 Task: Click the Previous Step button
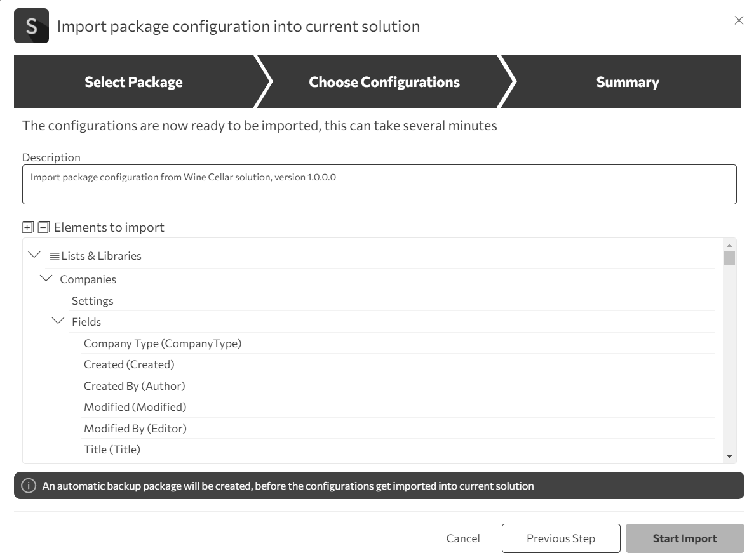pyautogui.click(x=560, y=538)
